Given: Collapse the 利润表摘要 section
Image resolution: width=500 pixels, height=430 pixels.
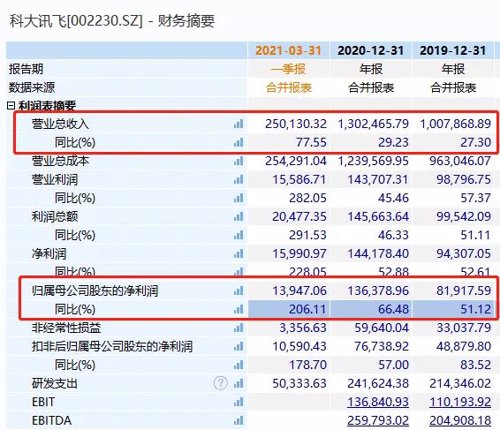Looking at the screenshot, I should point(11,106).
